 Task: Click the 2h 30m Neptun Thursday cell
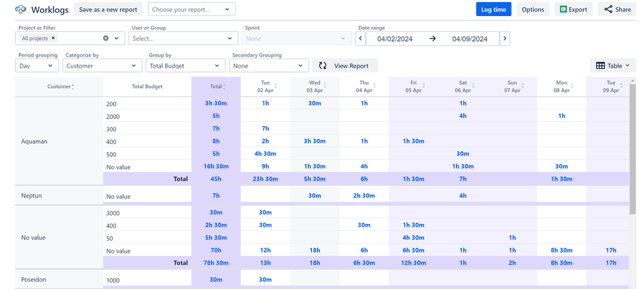pos(364,196)
